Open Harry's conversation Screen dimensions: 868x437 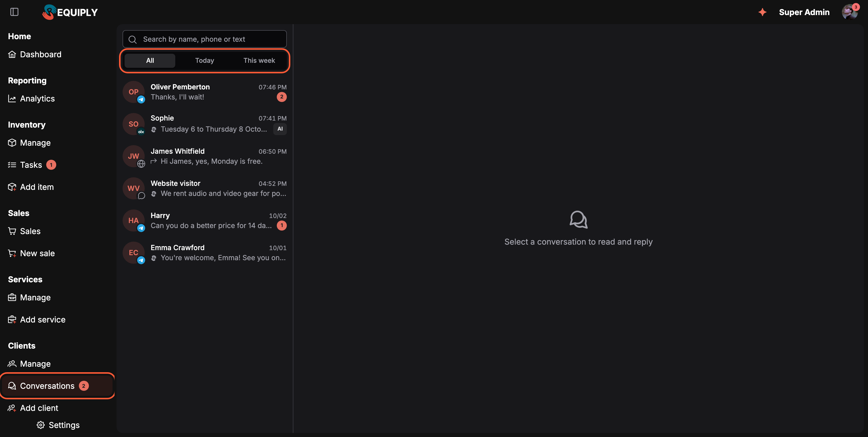[204, 221]
